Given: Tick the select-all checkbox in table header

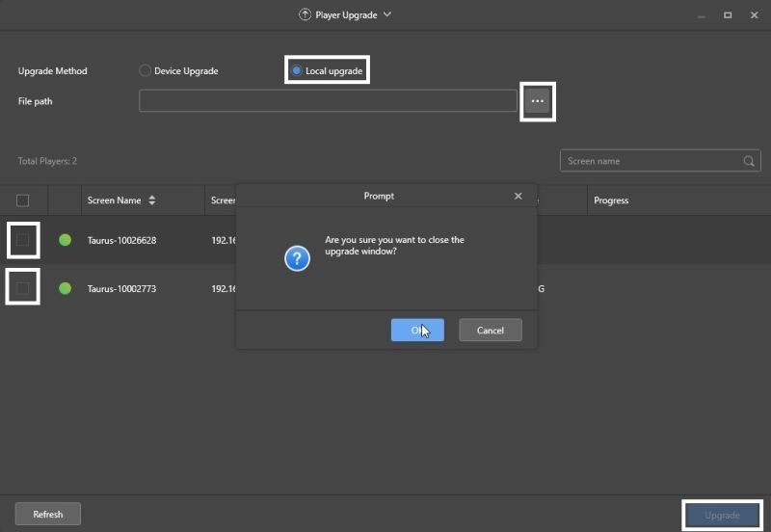Looking at the screenshot, I should (23, 200).
